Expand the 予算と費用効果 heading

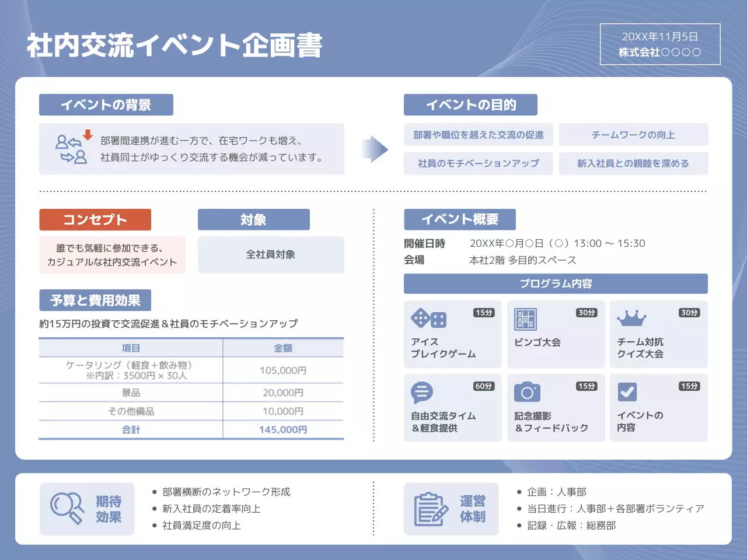[x=95, y=300]
